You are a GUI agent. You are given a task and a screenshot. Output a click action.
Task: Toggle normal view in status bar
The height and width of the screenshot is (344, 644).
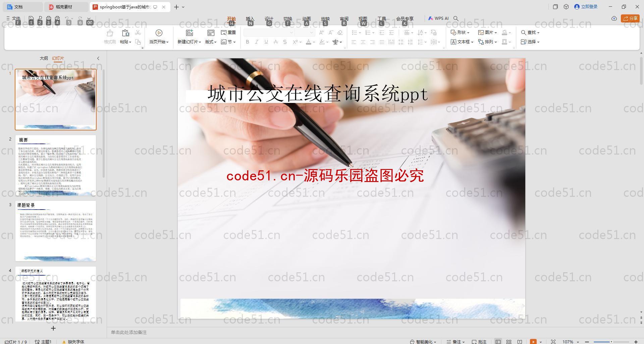point(498,342)
